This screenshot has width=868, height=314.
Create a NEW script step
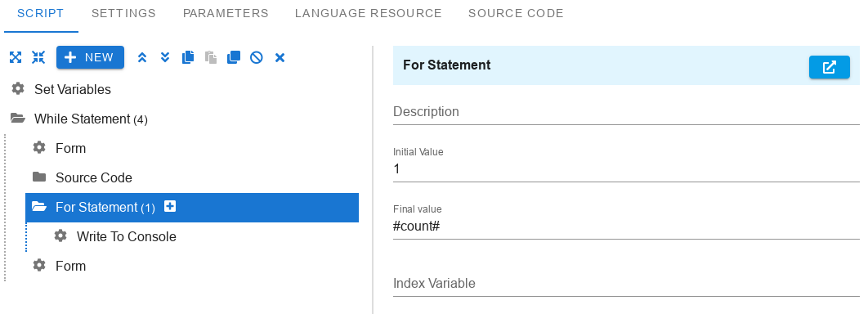tap(90, 57)
